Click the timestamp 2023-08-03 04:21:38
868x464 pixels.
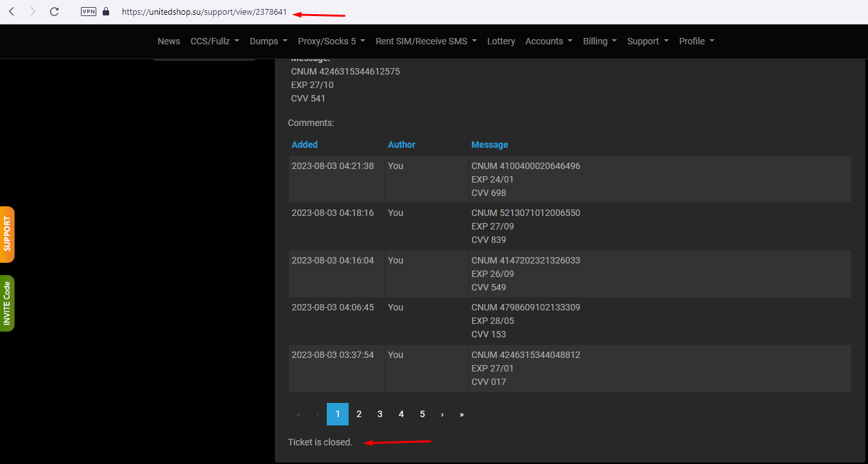[x=333, y=166]
